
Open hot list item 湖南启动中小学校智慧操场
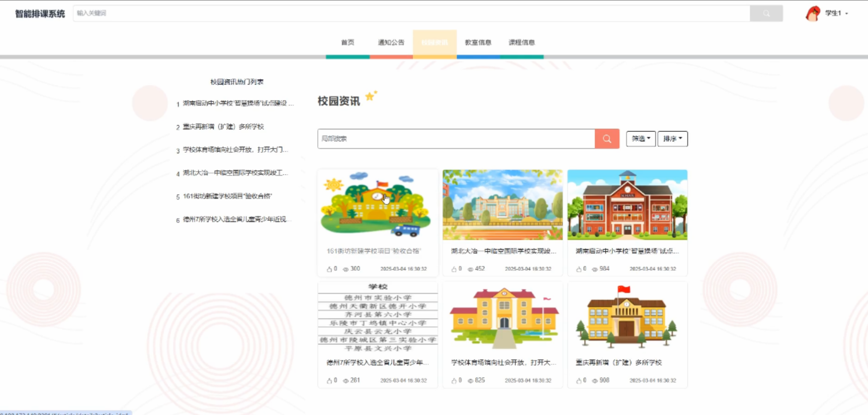238,104
